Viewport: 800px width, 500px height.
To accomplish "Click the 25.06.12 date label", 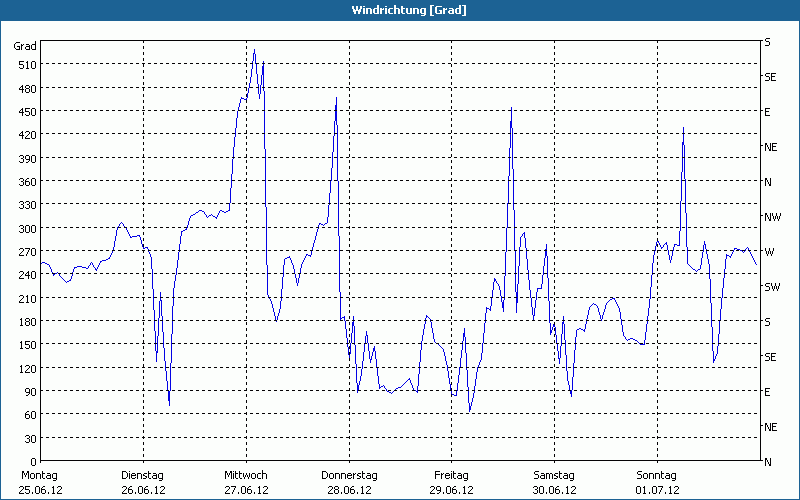I will (x=40, y=490).
